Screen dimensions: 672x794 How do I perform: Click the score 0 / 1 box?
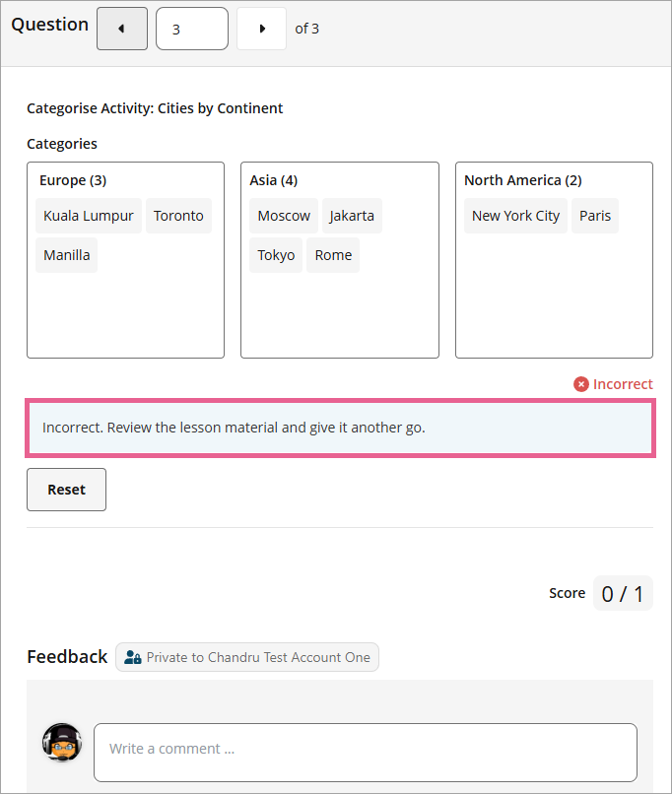[623, 593]
